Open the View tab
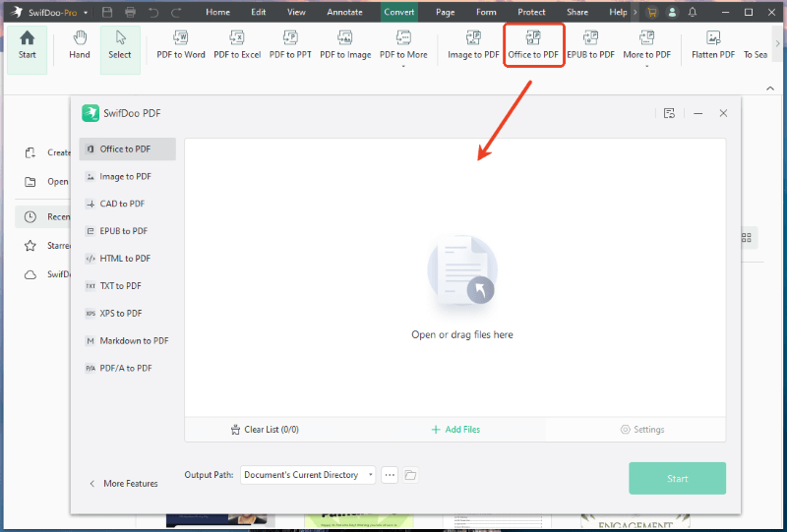 click(x=296, y=12)
